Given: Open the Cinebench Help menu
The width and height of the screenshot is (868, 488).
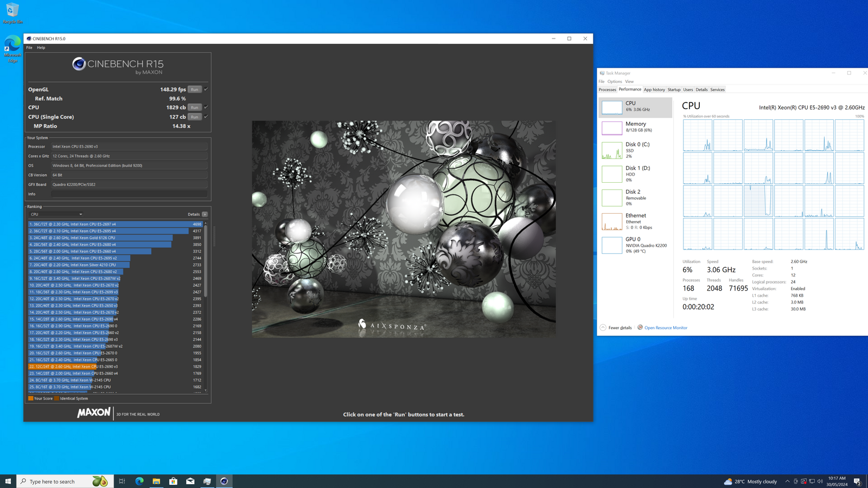Looking at the screenshot, I should tap(41, 48).
